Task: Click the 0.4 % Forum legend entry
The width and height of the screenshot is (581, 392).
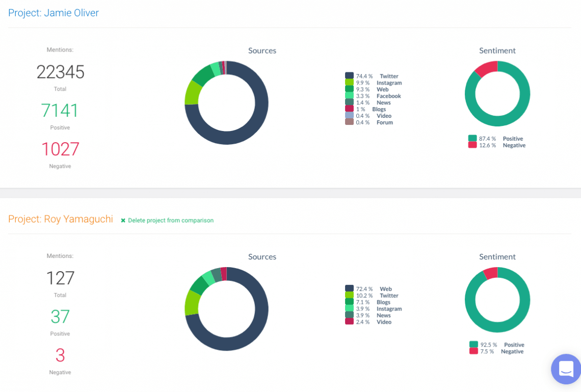Action: click(x=369, y=122)
